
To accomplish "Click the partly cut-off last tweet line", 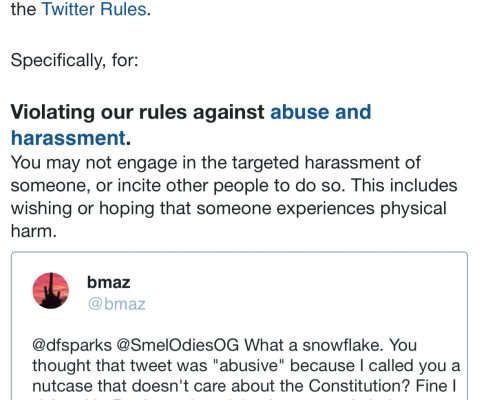I will [233, 398].
